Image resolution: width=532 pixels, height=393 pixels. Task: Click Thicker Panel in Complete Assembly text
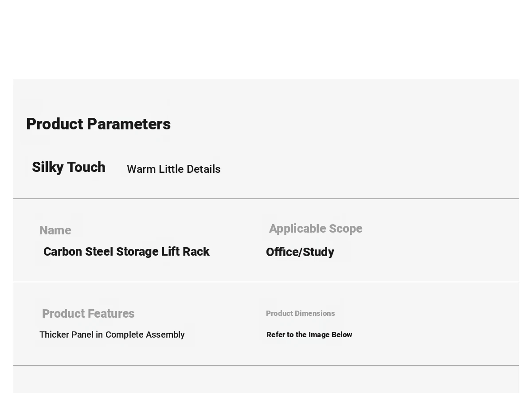click(x=112, y=335)
